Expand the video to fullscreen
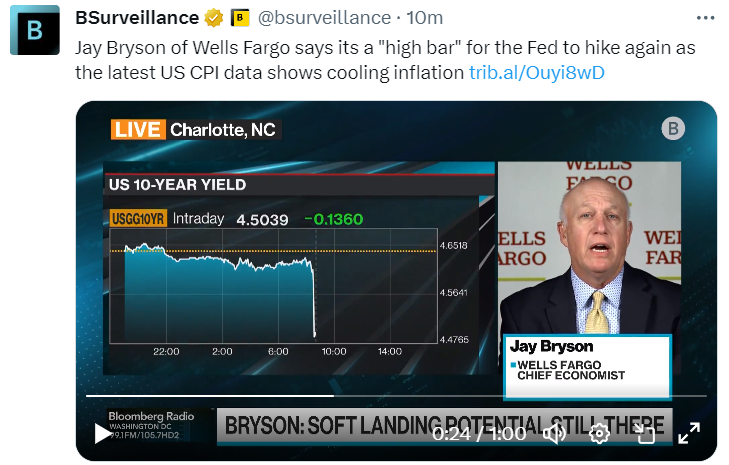The image size is (729, 465). 689,433
